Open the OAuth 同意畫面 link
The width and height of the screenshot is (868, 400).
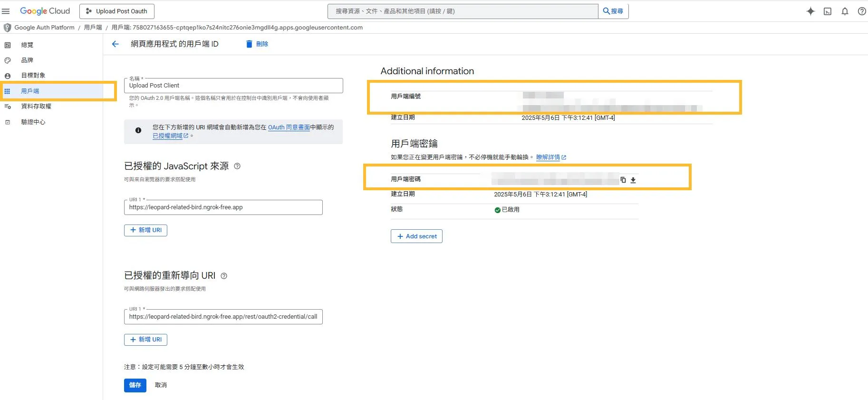tap(289, 127)
